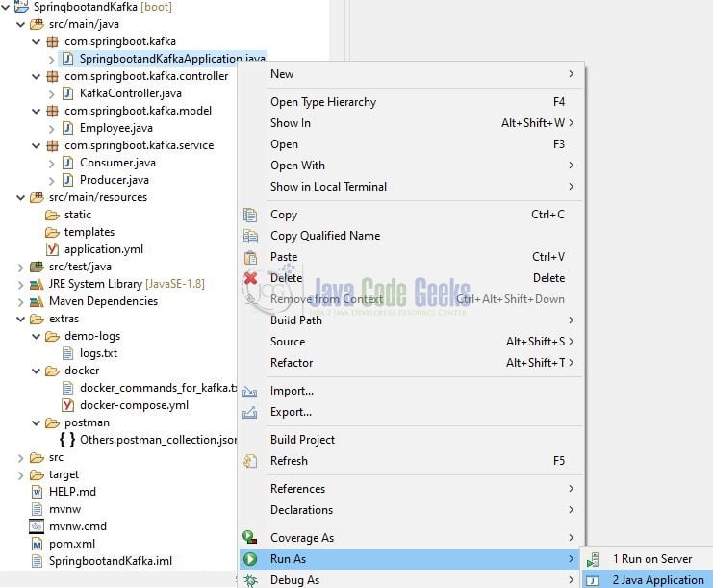The width and height of the screenshot is (713, 588).
Task: Click the Copy icon in context menu
Action: pos(250,215)
